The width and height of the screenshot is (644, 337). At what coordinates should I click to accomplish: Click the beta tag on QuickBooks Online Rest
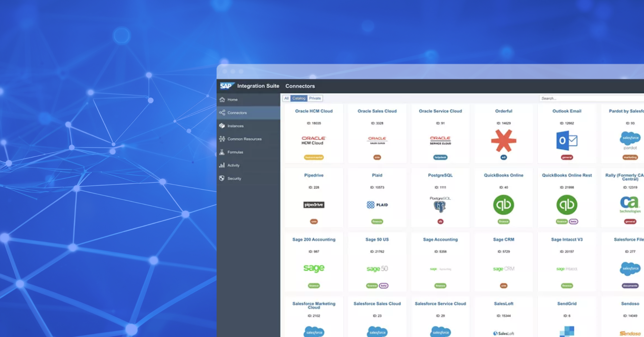click(x=574, y=222)
